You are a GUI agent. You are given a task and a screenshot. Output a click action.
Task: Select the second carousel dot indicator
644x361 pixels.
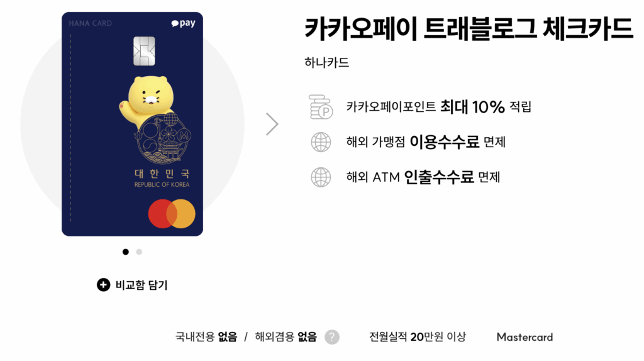[x=139, y=252]
